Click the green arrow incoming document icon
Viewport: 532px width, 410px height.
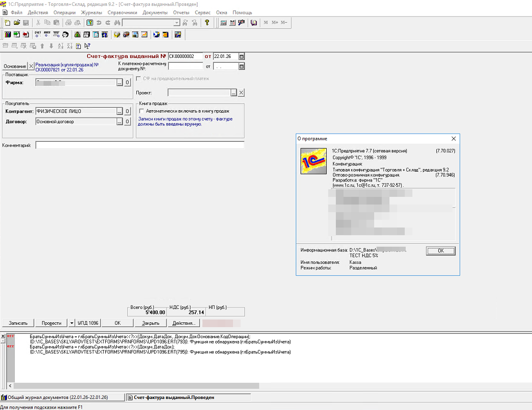[x=17, y=34]
